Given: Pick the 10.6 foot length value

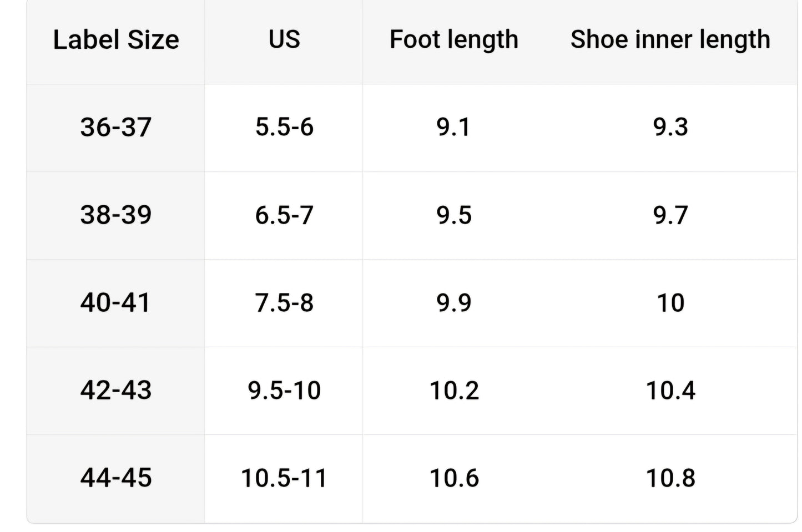Looking at the screenshot, I should [x=454, y=478].
